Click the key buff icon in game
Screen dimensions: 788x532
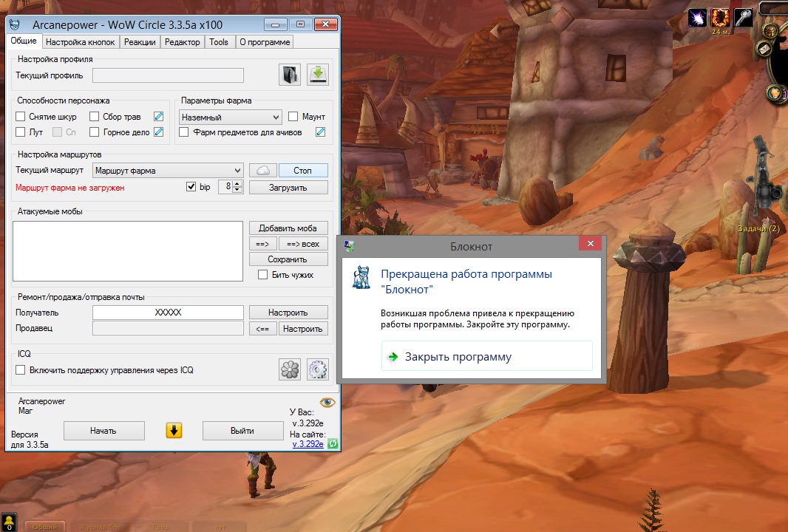point(743,18)
